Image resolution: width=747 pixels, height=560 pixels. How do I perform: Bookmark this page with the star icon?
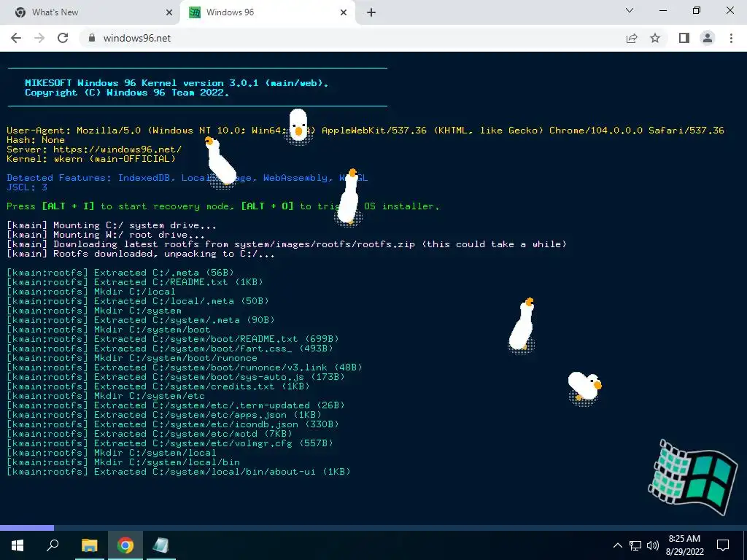[655, 38]
